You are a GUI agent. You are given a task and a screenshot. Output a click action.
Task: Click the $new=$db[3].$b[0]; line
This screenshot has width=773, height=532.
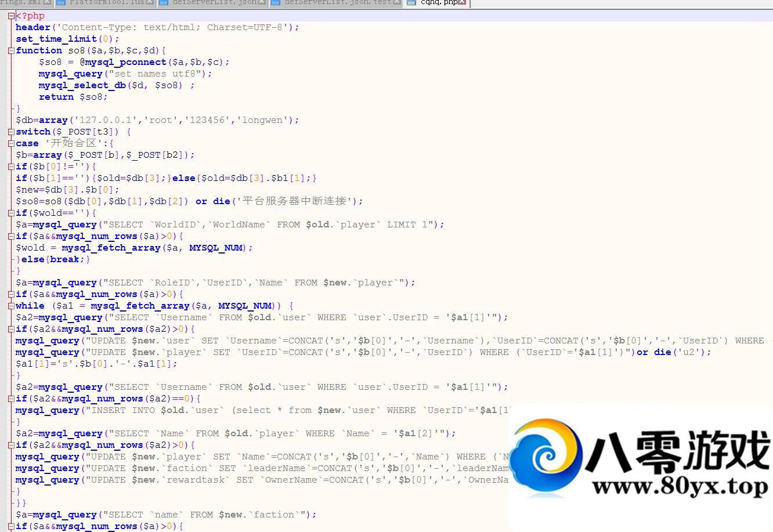[x=67, y=190]
